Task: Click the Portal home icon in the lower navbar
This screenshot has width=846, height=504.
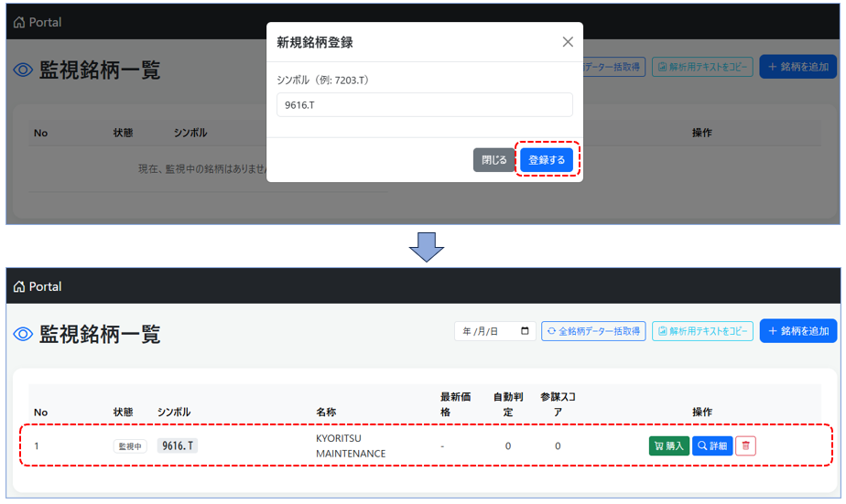Action: coord(19,287)
